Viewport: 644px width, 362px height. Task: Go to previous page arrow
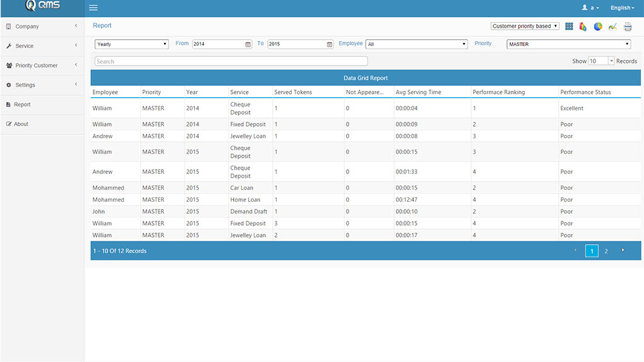pos(575,250)
